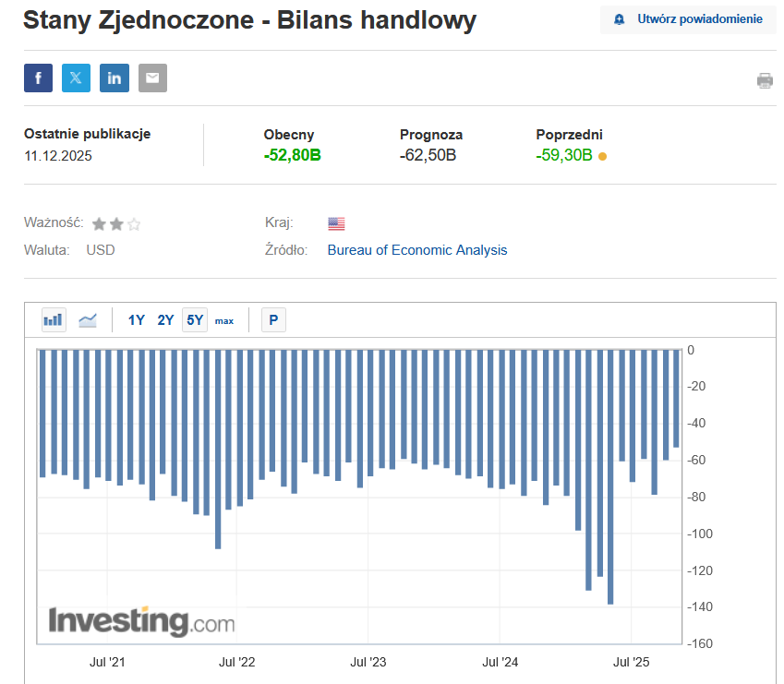Viewport: 784px width, 684px height.
Task: Share the page on X
Action: click(76, 78)
